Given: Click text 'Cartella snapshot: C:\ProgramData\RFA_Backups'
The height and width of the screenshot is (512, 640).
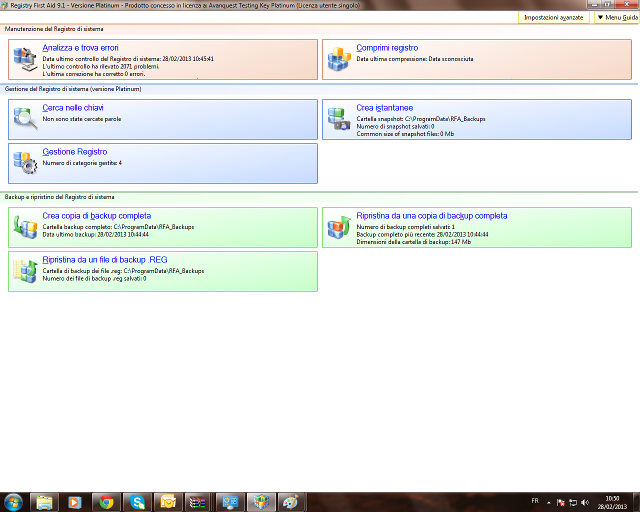Looking at the screenshot, I should (x=421, y=119).
